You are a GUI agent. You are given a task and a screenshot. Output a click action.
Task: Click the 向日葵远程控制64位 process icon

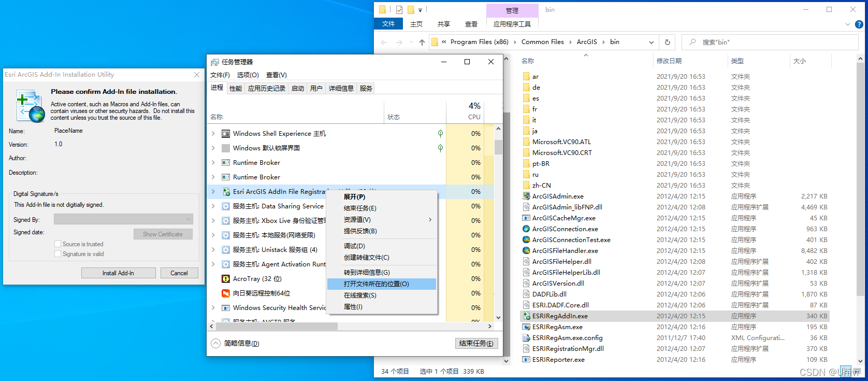coord(226,293)
